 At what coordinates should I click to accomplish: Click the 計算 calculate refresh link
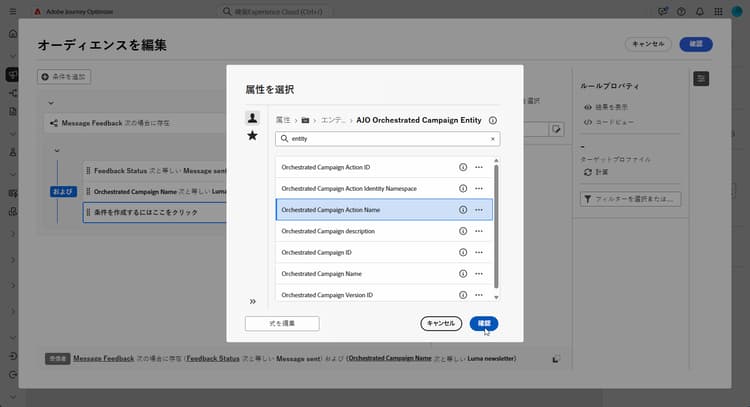click(596, 172)
